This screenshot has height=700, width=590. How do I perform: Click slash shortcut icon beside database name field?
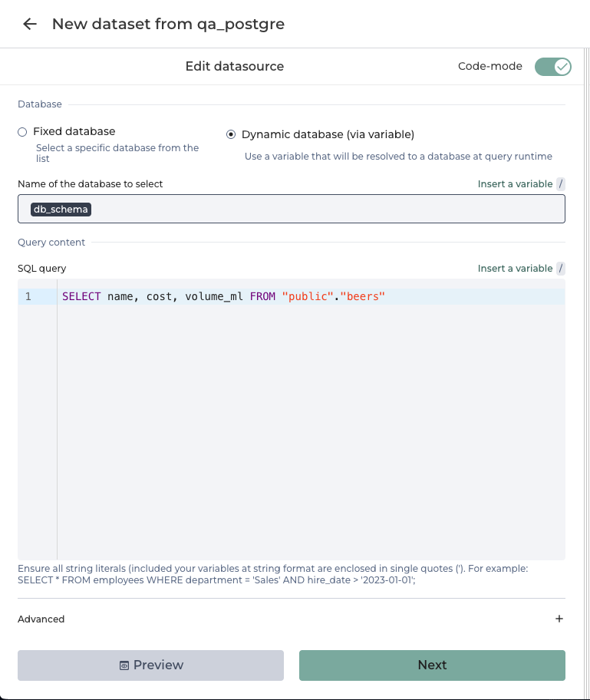click(561, 184)
